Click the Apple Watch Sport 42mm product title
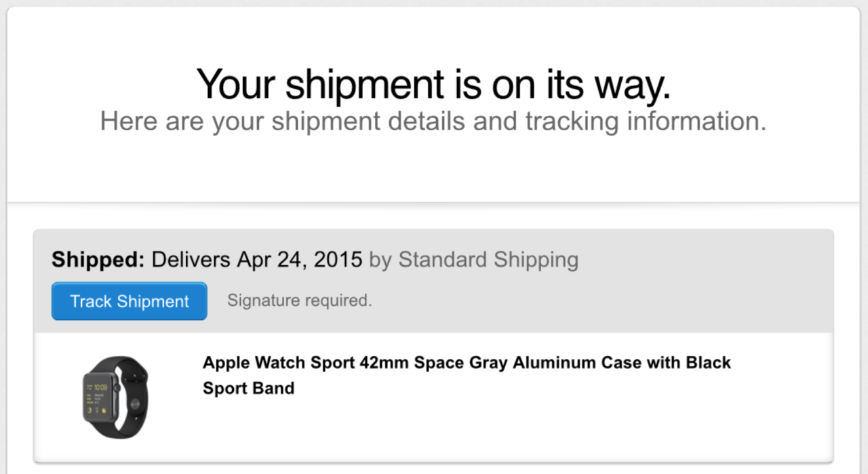 point(467,363)
